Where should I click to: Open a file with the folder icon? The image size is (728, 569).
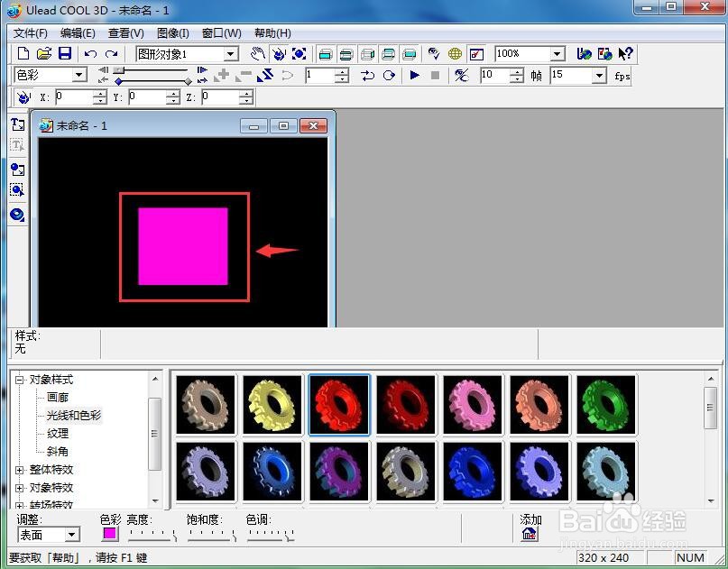pos(44,54)
